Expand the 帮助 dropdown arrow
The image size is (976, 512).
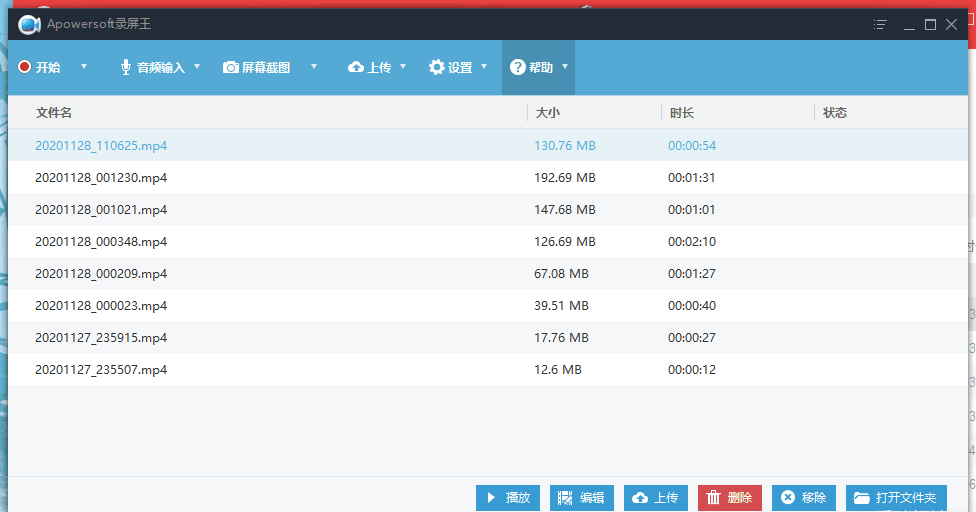(x=565, y=66)
